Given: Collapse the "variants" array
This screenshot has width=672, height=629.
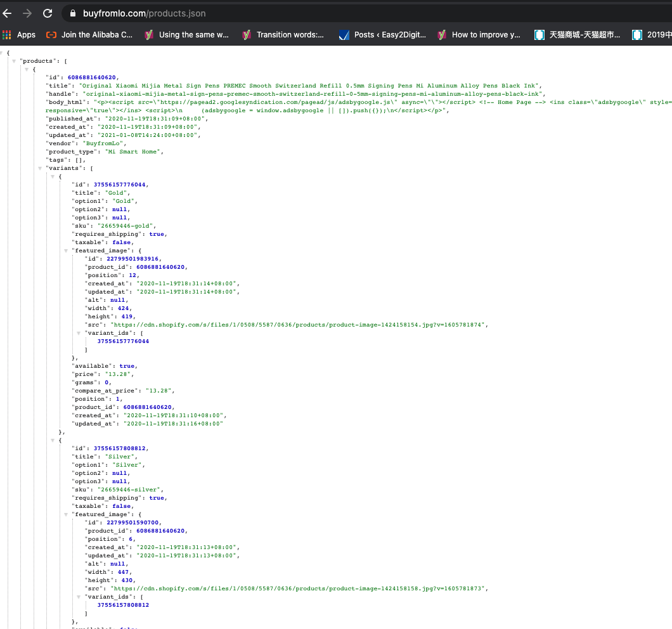Looking at the screenshot, I should tap(40, 168).
